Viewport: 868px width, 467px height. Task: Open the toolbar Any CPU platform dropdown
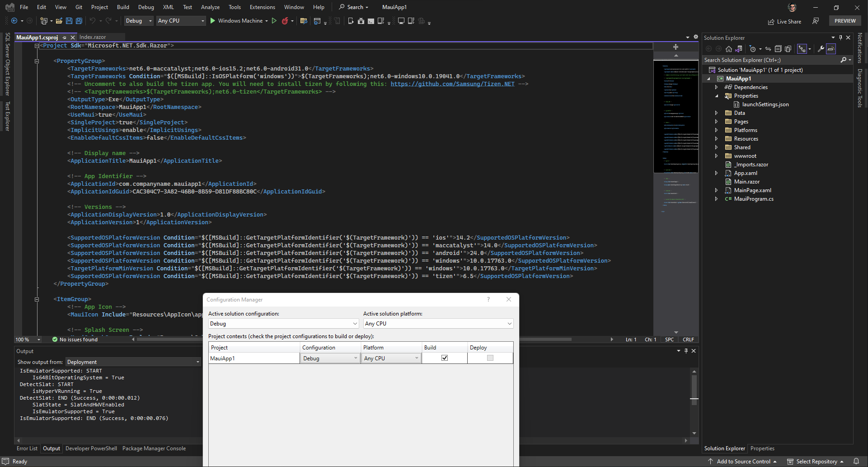[181, 21]
